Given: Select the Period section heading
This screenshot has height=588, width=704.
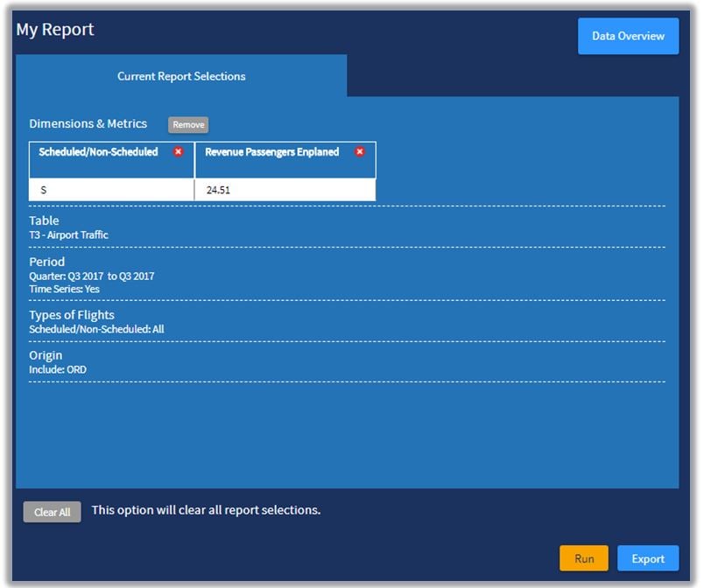Looking at the screenshot, I should click(x=46, y=262).
